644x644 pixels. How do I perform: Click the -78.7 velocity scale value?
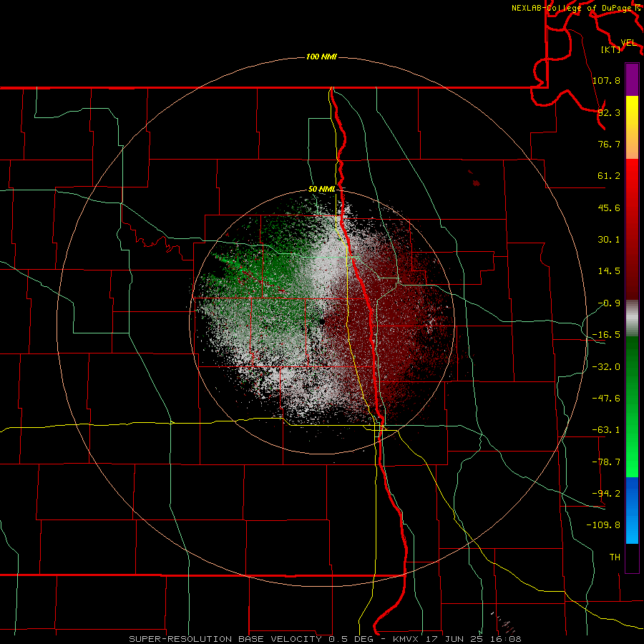tap(607, 462)
